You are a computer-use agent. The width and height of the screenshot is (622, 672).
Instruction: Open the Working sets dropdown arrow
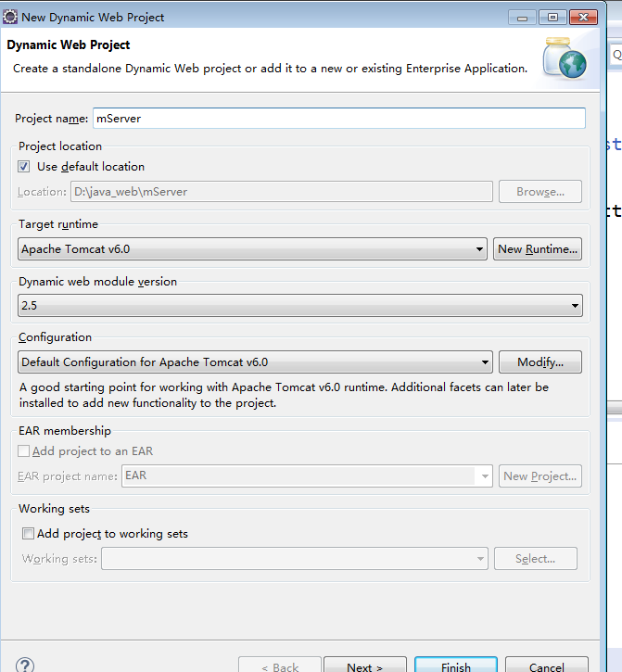pyautogui.click(x=480, y=558)
